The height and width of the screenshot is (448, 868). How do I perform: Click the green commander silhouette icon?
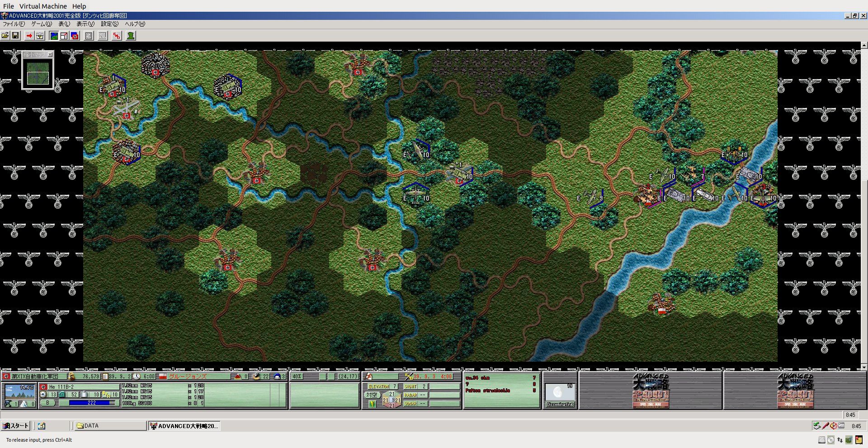click(x=131, y=36)
